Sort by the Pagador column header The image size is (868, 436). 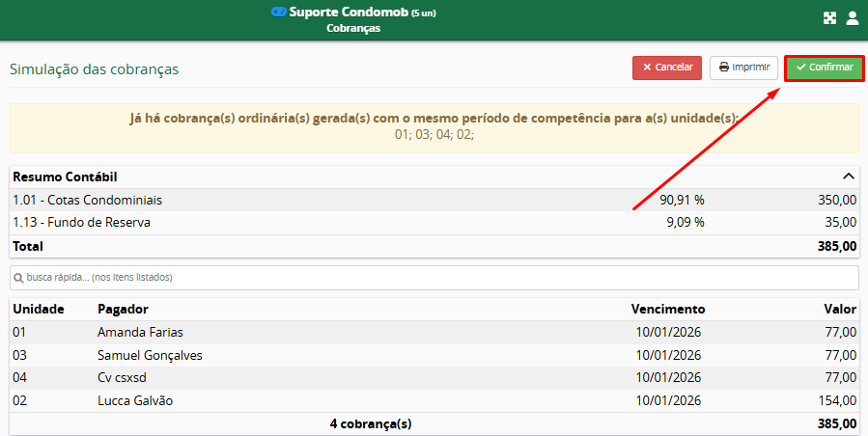point(123,310)
